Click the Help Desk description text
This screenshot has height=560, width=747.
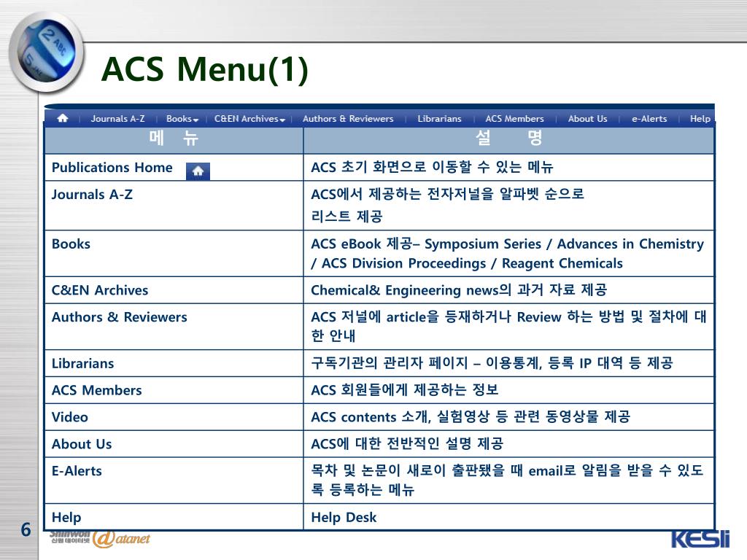pyautogui.click(x=344, y=517)
